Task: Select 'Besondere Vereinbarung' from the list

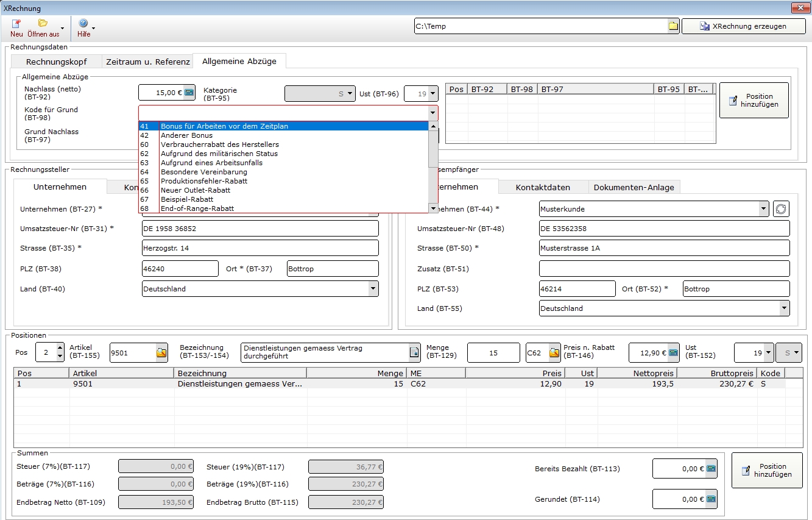Action: 203,172
